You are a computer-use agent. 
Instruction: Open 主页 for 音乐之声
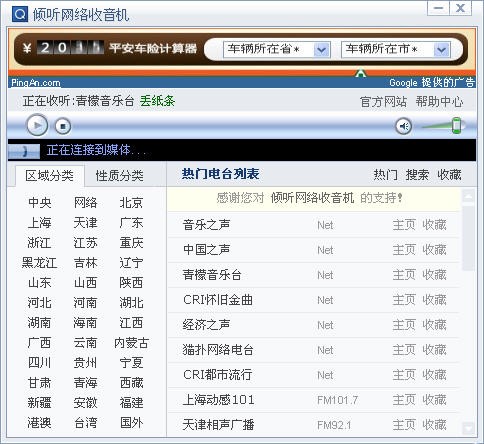(404, 225)
